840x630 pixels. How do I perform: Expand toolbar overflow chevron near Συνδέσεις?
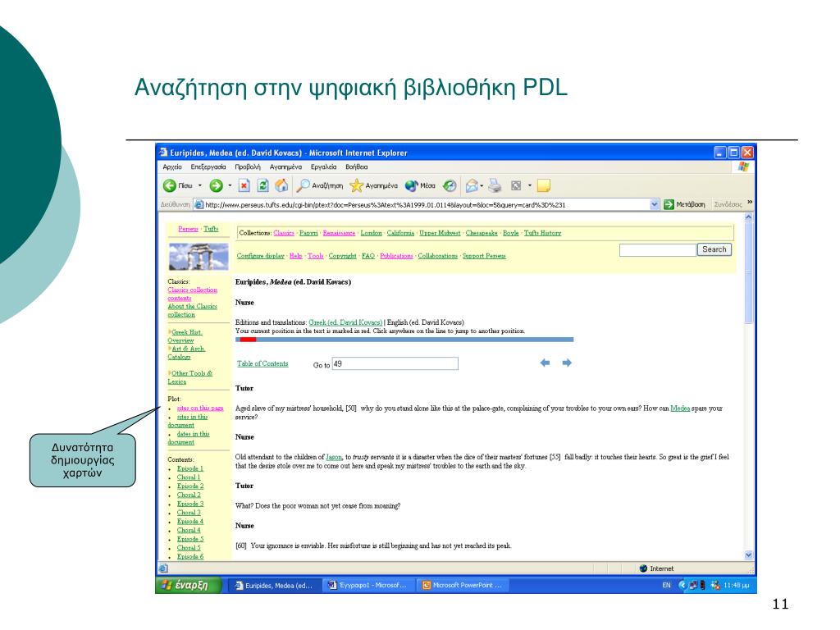[x=750, y=202]
